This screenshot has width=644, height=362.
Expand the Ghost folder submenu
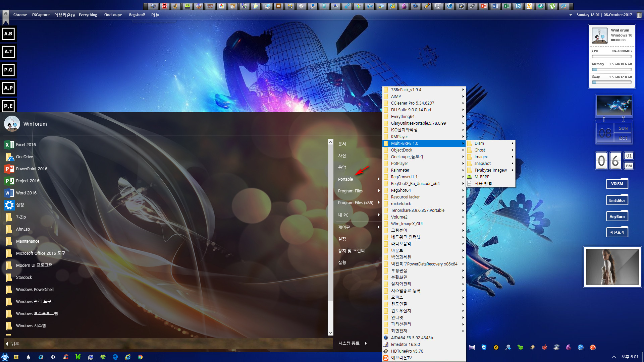(x=491, y=150)
